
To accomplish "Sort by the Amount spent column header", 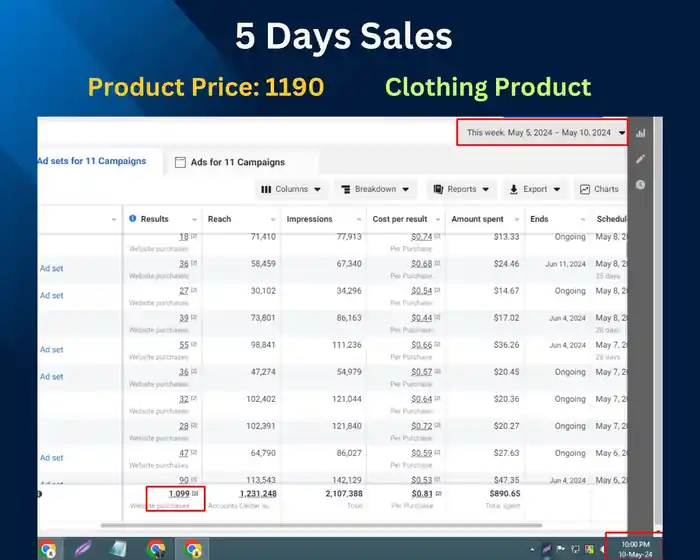I will [477, 219].
